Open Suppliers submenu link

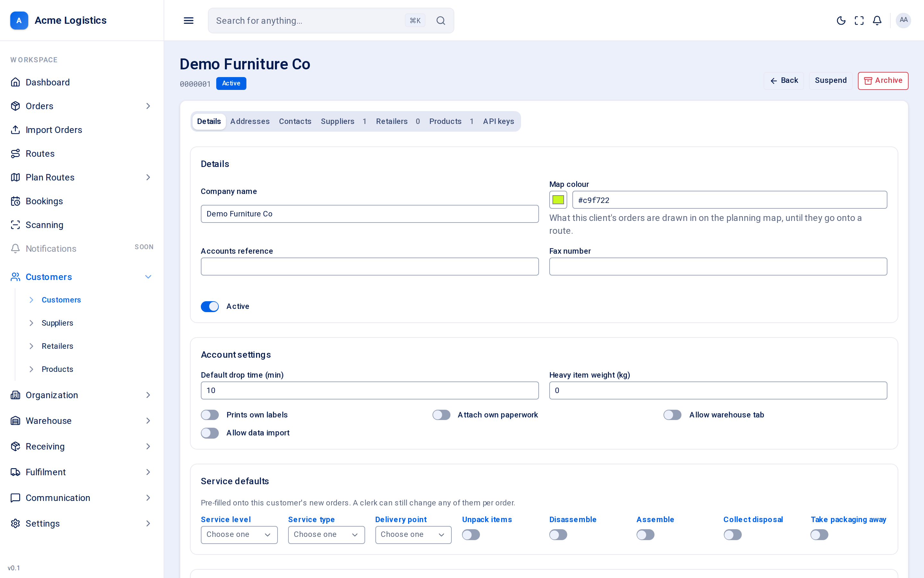pos(57,323)
